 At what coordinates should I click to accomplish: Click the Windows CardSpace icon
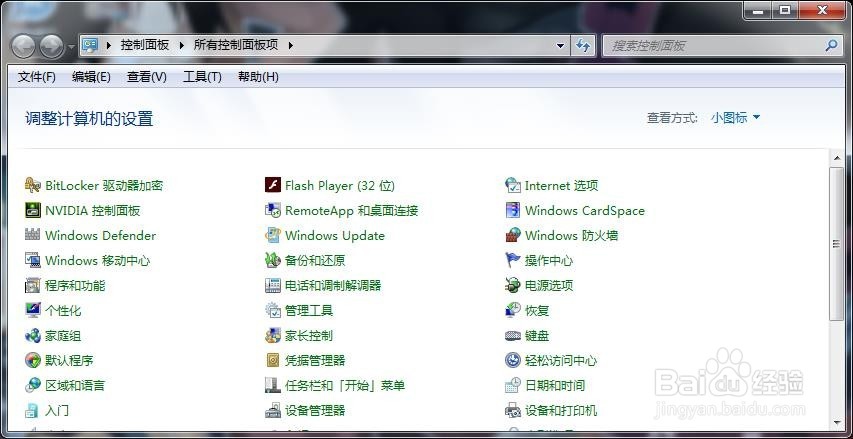click(513, 211)
